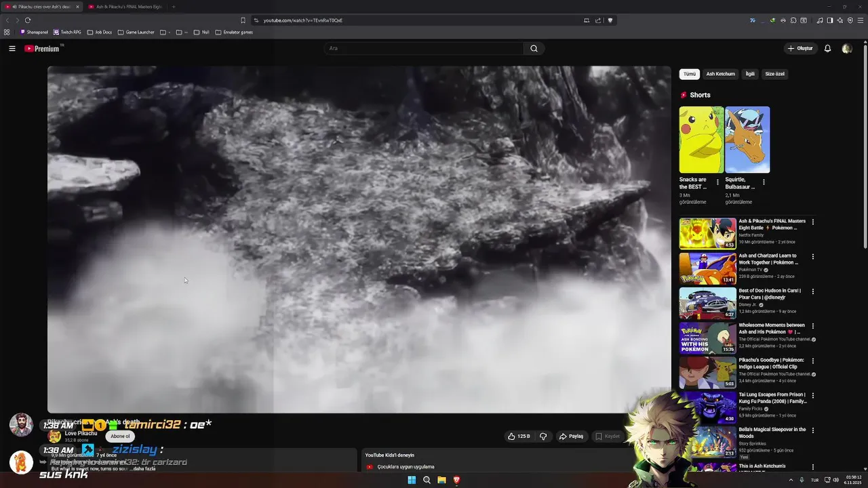Image resolution: width=868 pixels, height=488 pixels.
Task: Bookmark this page with the bookmark icon
Action: 243,20
